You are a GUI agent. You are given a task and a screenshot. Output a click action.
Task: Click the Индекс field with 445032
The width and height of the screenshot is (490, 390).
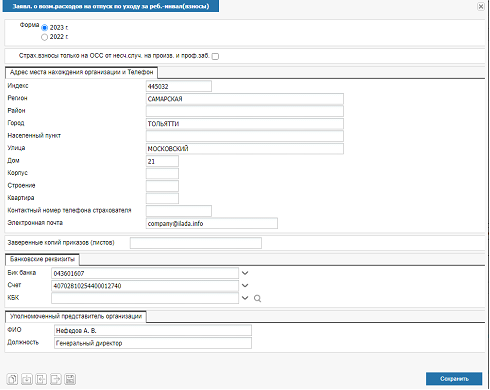179,86
